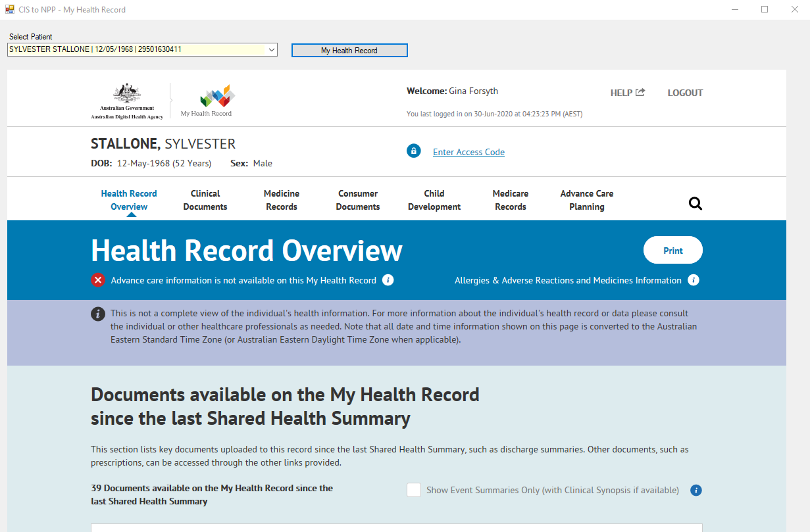This screenshot has height=532, width=810.
Task: Tick the Show Event Summaries Only checkbox
Action: (x=414, y=490)
